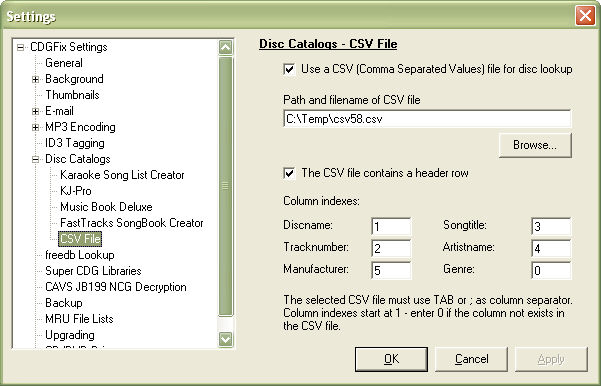Click the CSV path and filename field

427,119
